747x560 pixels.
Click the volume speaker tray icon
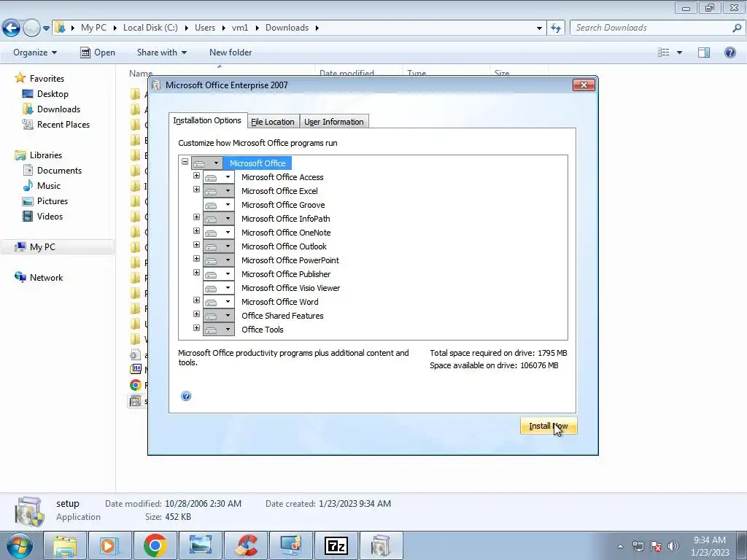click(x=673, y=545)
